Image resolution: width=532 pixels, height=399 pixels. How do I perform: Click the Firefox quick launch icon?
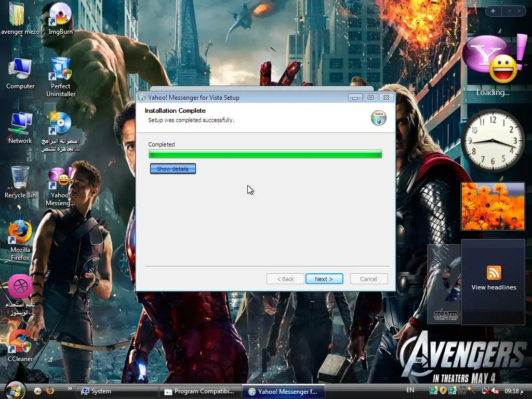[50, 391]
